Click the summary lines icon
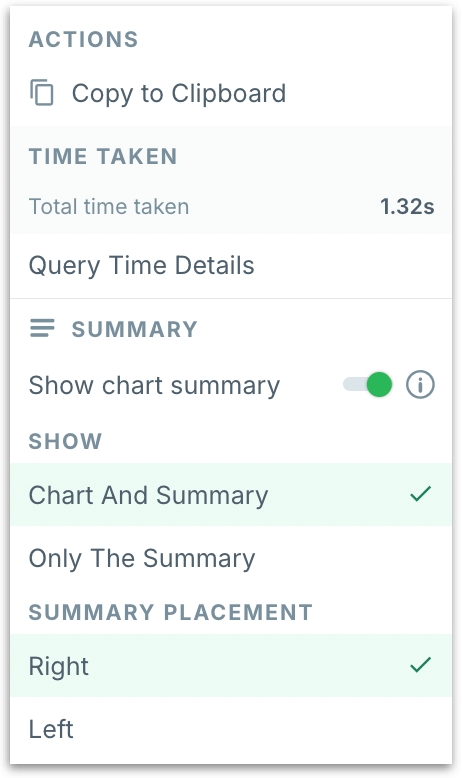 click(42, 328)
